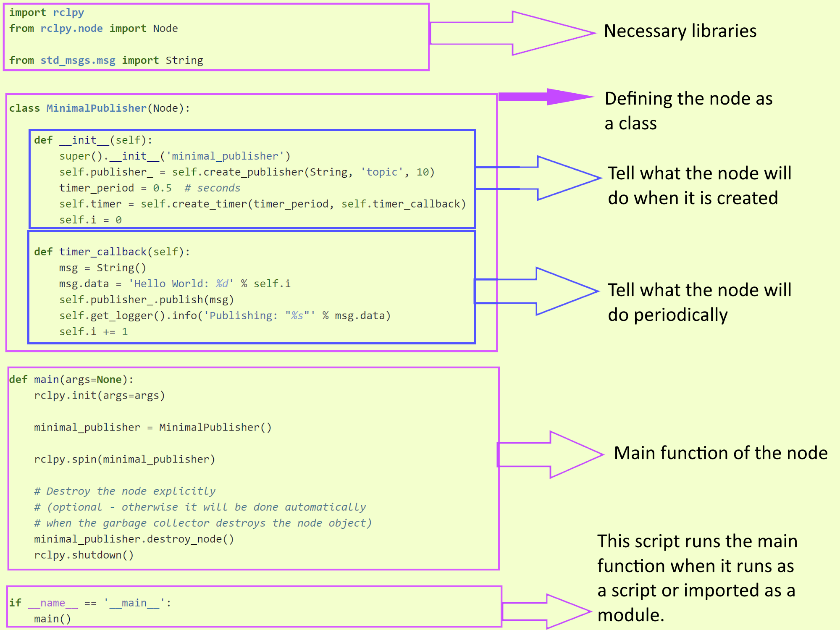Click the 'timer_period = 0.5' line
840x630 pixels.
[150, 188]
